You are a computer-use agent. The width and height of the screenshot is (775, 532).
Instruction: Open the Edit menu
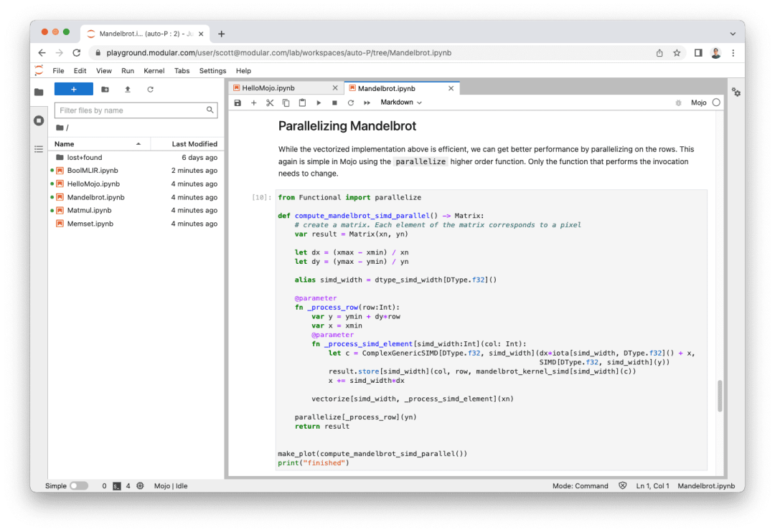(x=80, y=71)
